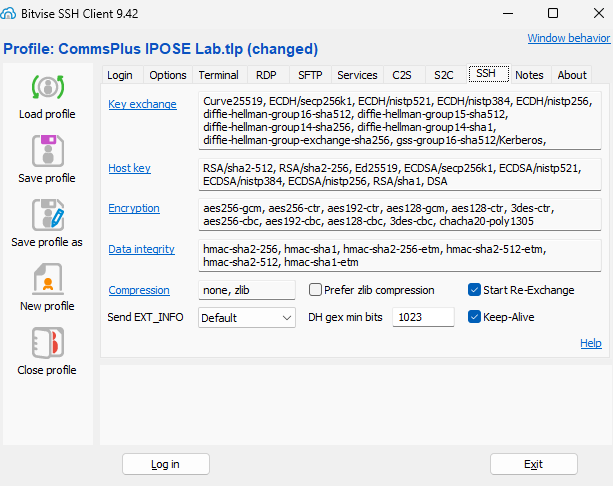Open the Data integrity link
The height and width of the screenshot is (486, 613).
pyautogui.click(x=142, y=249)
